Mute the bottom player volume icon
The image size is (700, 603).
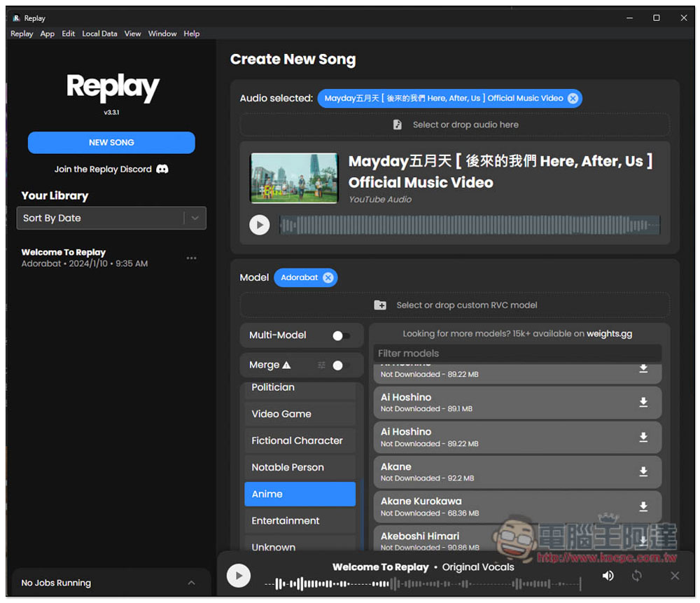click(x=608, y=575)
